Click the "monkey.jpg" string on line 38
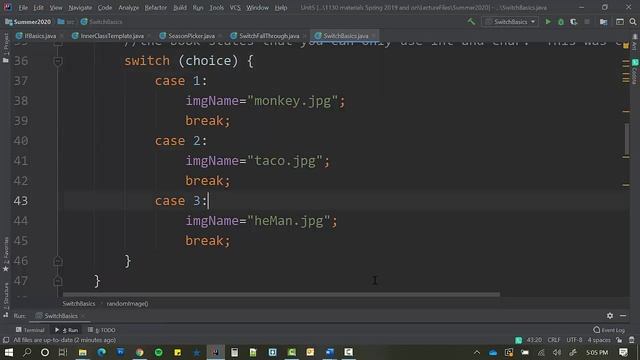This screenshot has width=640, height=360. [292, 101]
